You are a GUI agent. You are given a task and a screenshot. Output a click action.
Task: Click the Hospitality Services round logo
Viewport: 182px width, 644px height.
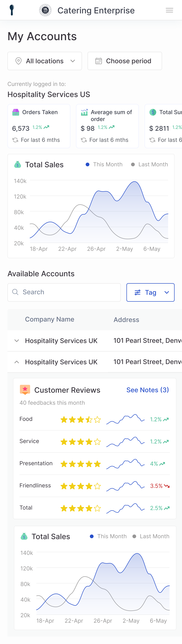tap(45, 10)
